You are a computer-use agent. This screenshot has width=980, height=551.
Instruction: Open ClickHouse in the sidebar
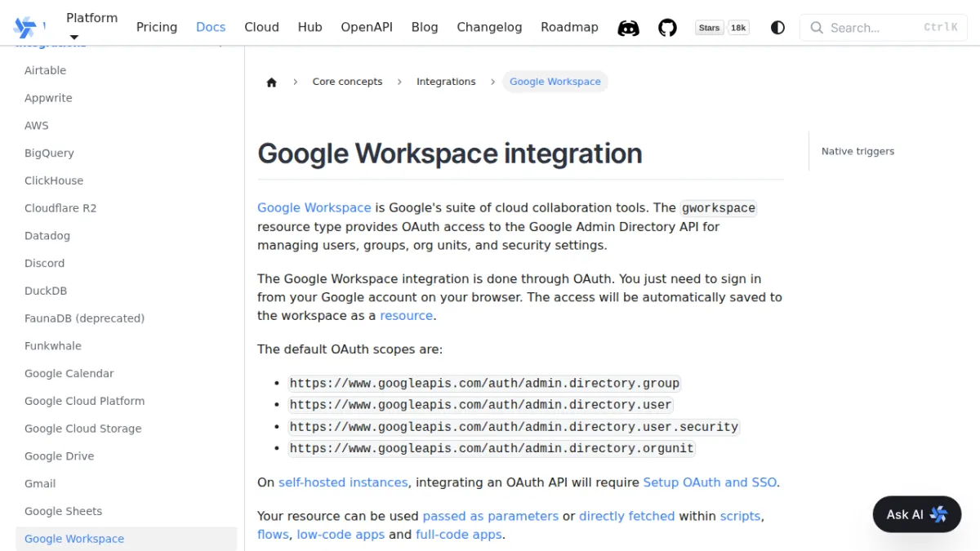(x=127, y=180)
